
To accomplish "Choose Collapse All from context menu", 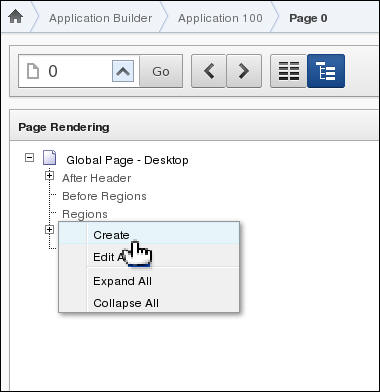I will (149, 303).
